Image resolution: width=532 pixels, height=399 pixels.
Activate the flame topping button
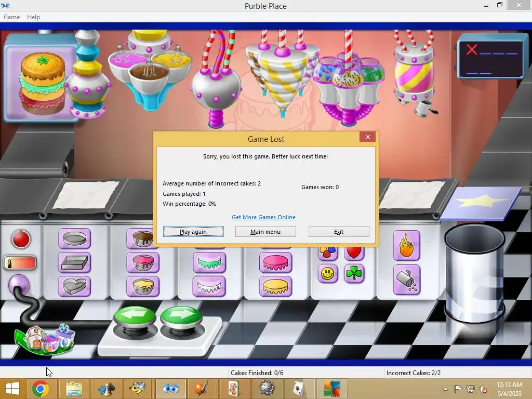(406, 245)
